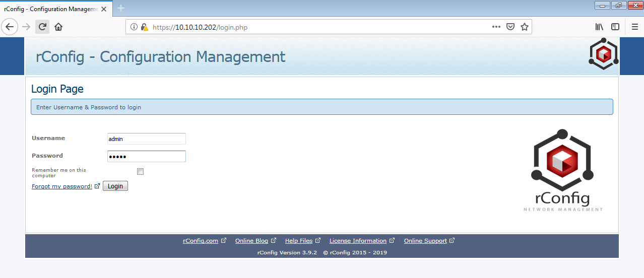Select the rConfig Configuration Management tab
Viewport: 644px width, 278px height.
coord(55,9)
